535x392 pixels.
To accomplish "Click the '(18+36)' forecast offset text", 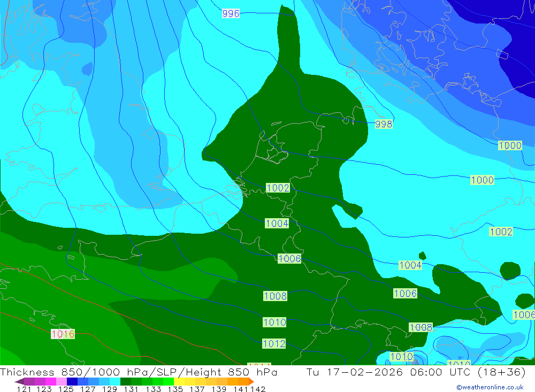I will point(502,372).
